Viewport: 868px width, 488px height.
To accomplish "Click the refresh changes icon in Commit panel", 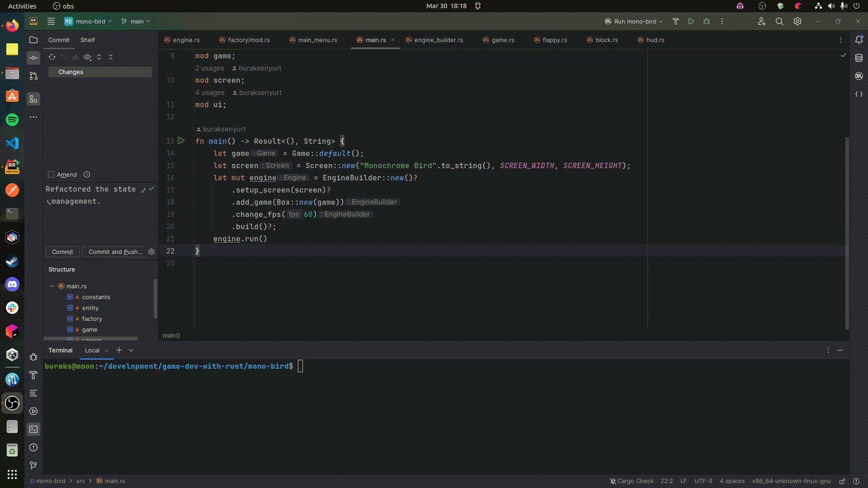I will (x=52, y=57).
